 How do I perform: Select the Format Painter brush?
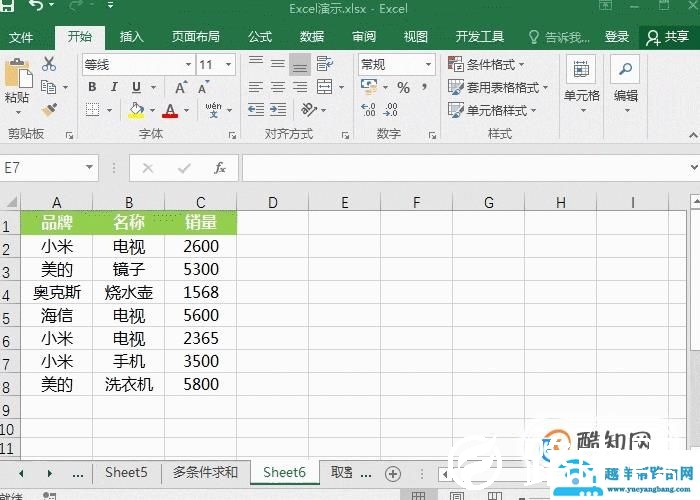coord(49,110)
